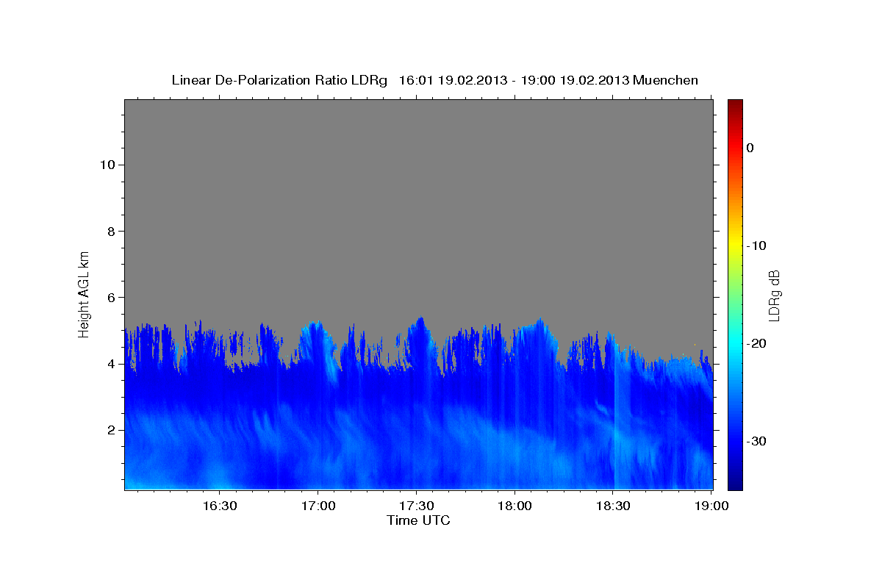Click the colorbar value -20
The height and width of the screenshot is (588, 882).
click(x=756, y=343)
